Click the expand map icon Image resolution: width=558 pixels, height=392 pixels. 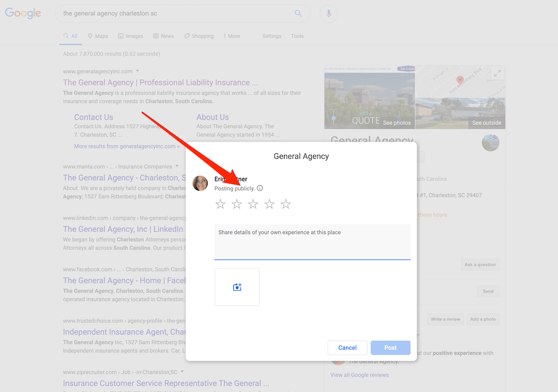point(497,74)
